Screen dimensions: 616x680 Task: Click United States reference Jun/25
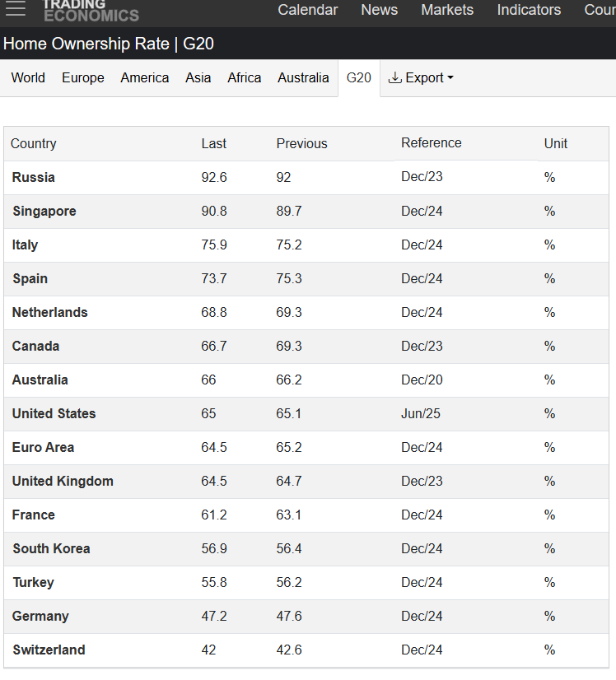click(x=420, y=414)
